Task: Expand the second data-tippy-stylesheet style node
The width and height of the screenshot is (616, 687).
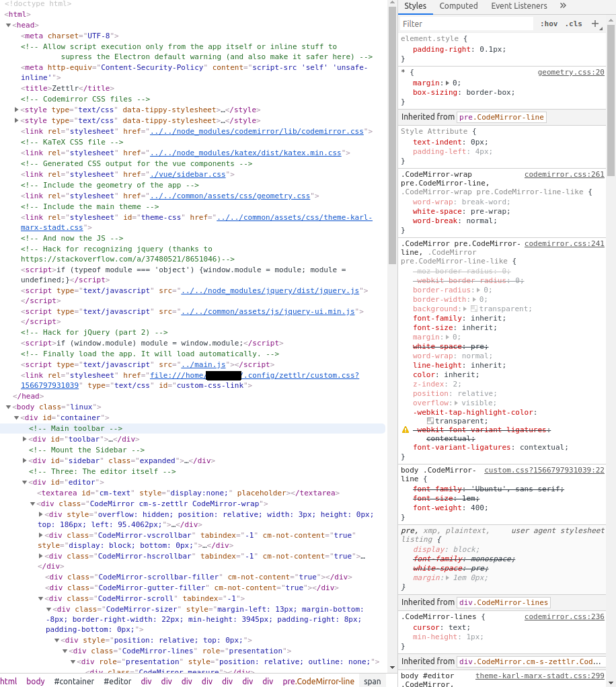Action: [x=16, y=120]
